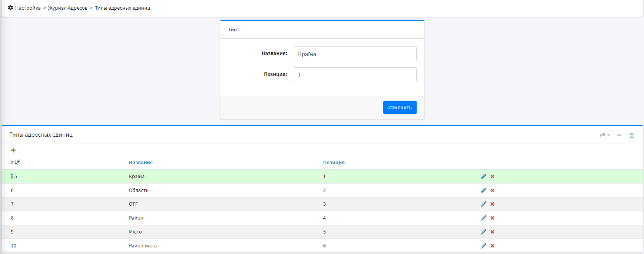Click the pencil icon for ОТГ row
644x254 pixels.
(x=483, y=204)
